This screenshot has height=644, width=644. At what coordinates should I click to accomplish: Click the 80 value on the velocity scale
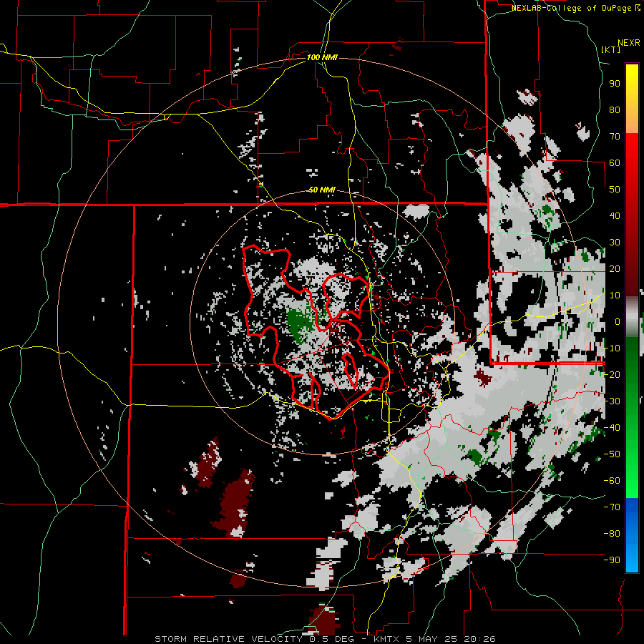point(615,109)
